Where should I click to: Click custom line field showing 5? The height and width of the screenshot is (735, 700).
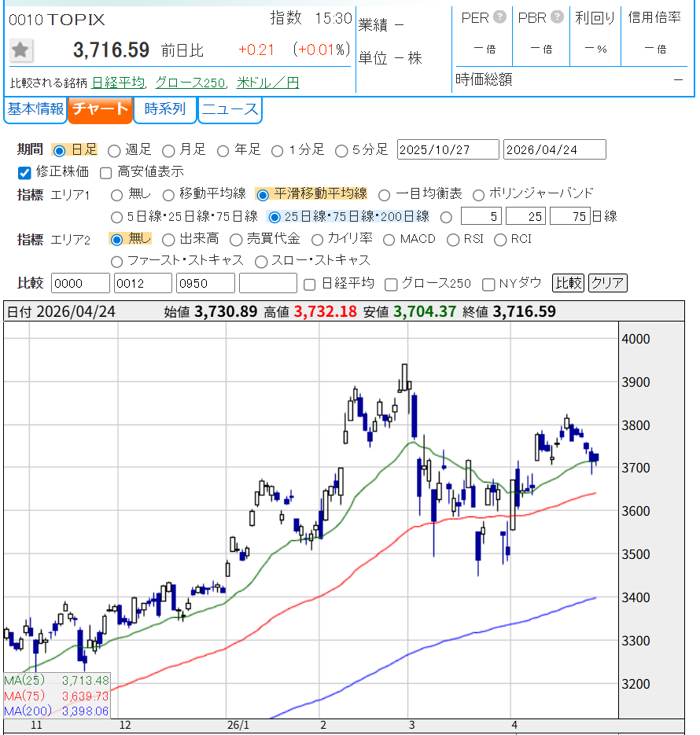tap(481, 216)
